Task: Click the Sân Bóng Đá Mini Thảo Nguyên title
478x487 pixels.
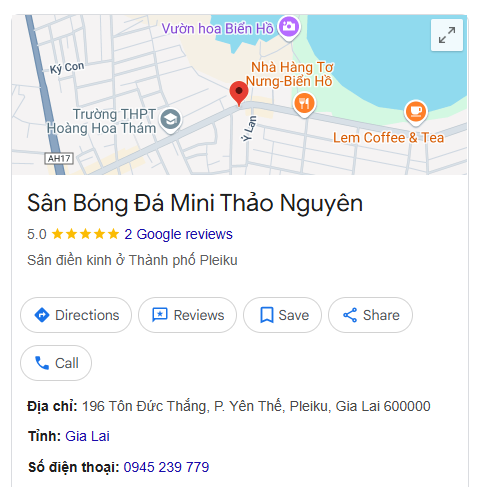Action: (x=195, y=203)
